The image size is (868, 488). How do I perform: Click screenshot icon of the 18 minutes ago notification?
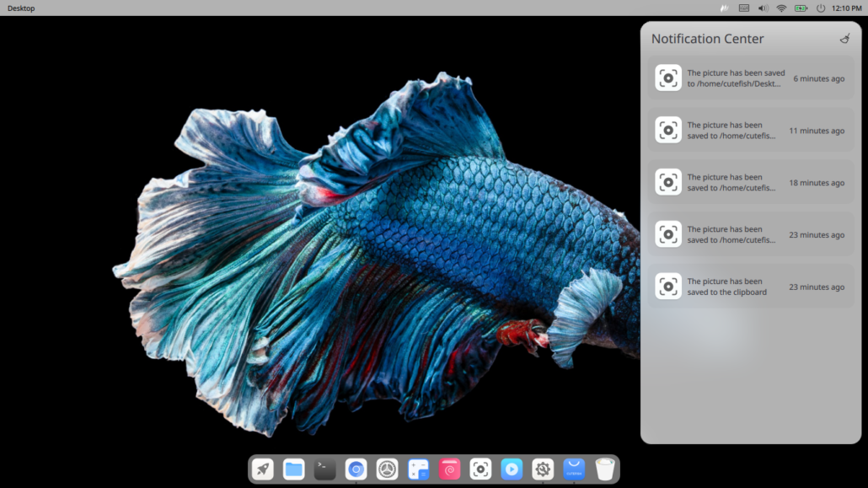pyautogui.click(x=668, y=182)
